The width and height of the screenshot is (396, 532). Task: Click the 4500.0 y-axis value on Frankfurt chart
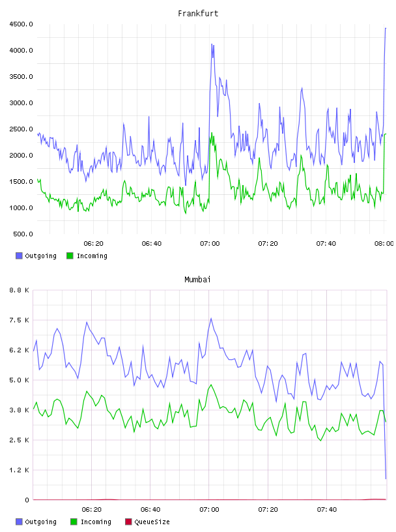[x=21, y=24]
